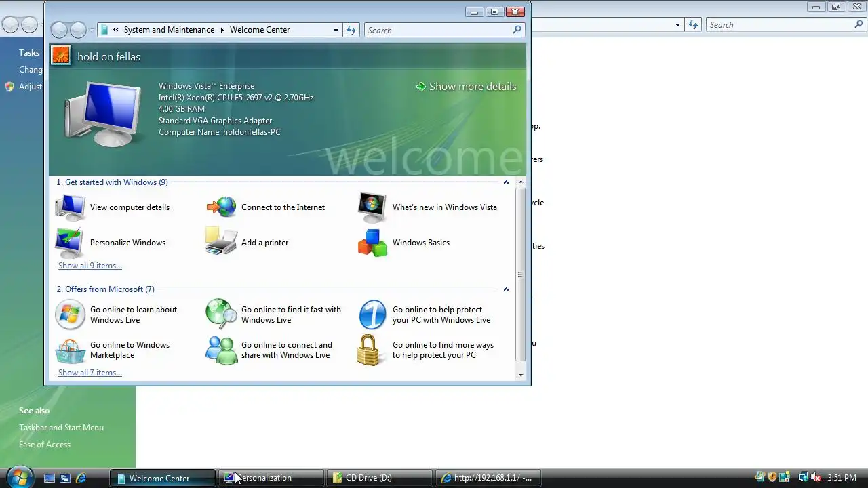Image resolution: width=868 pixels, height=488 pixels.
Task: Click the Welcome Center vertical scrollbar thumb
Action: pyautogui.click(x=521, y=274)
